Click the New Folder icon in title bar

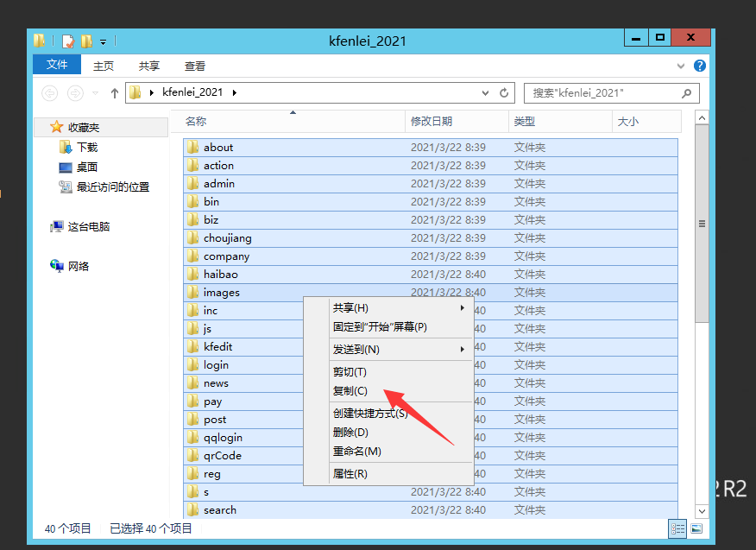pyautogui.click(x=86, y=41)
